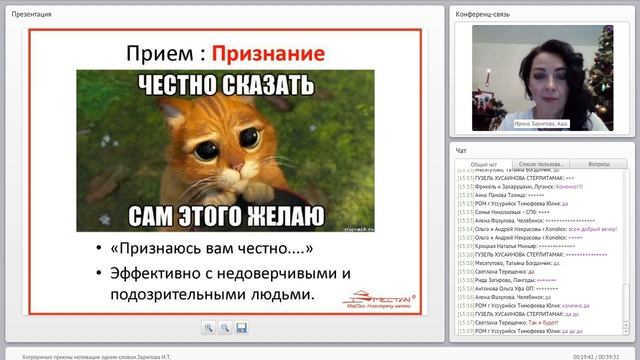Image resolution: width=640 pixels, height=360 pixels.
Task: Click the 'всем добрый вечер!' chat message
Action: click(537, 229)
